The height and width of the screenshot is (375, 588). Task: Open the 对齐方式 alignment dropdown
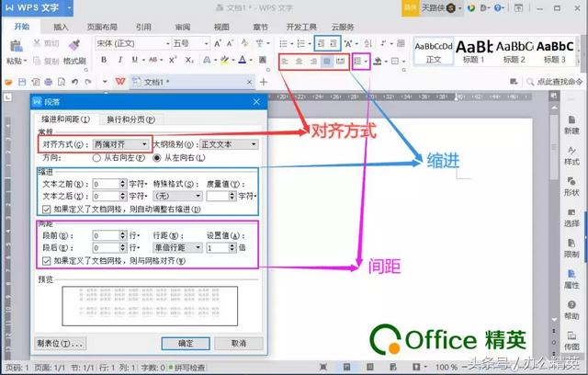[x=120, y=144]
